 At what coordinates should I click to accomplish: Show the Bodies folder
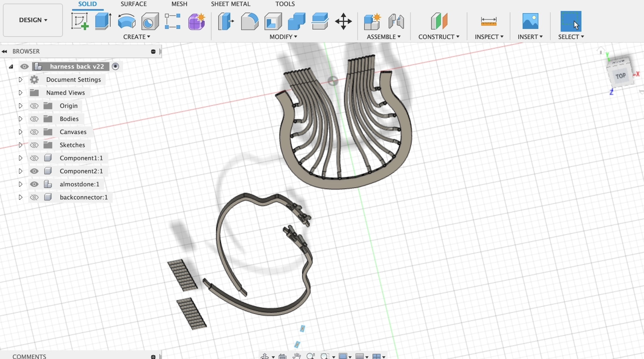click(x=34, y=119)
